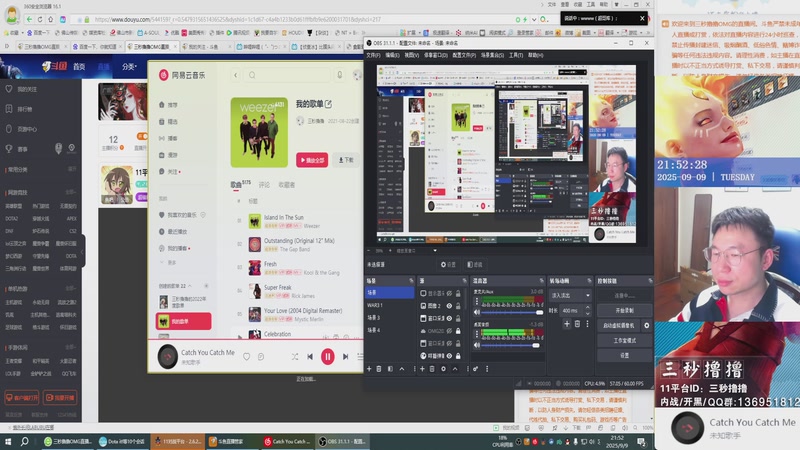Increase the 400 ms transition duration
Viewport: 800px width, 450px height.
[x=587, y=308]
